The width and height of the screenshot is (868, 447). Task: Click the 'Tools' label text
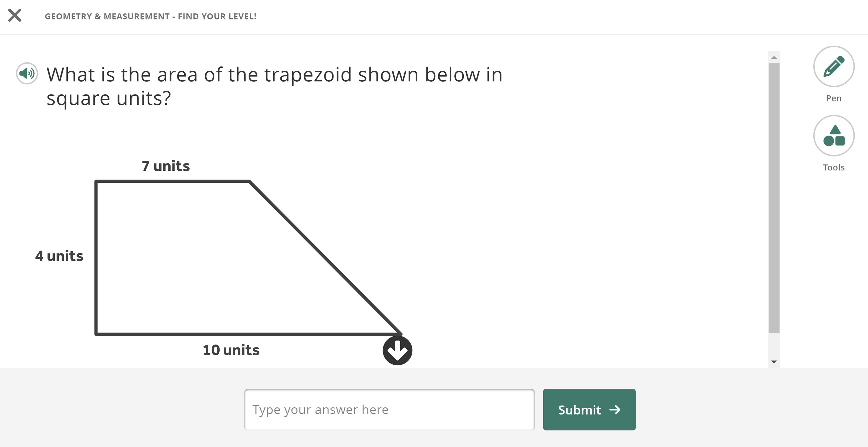834,167
